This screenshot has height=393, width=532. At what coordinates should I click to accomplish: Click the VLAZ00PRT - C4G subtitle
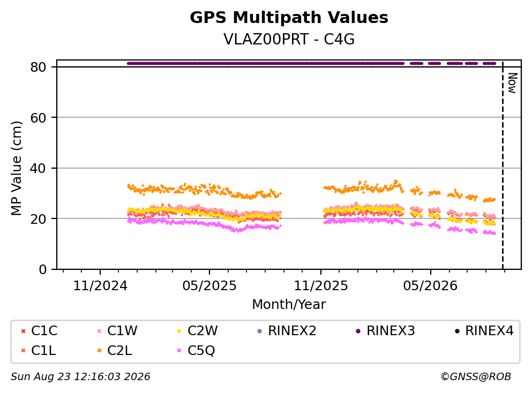289,39
